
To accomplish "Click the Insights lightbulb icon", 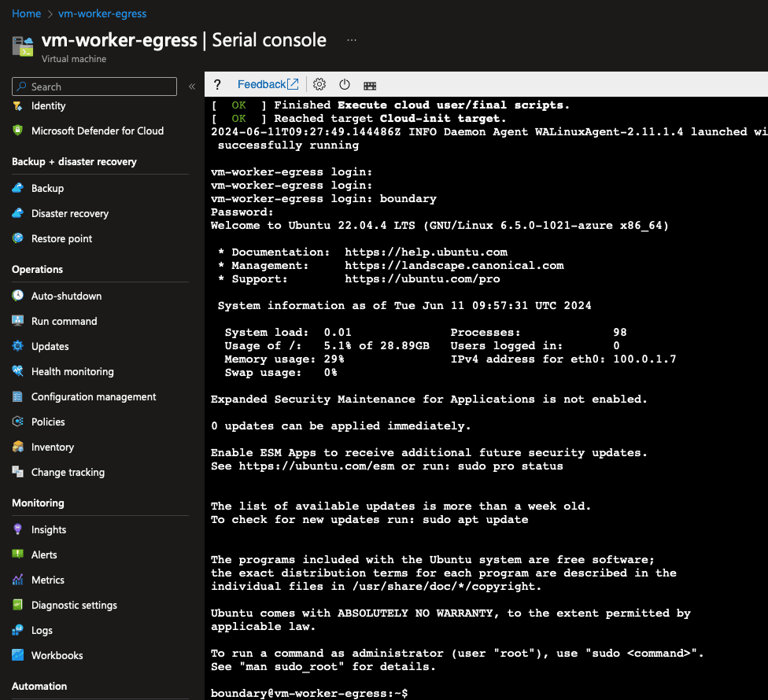I will 18,529.
